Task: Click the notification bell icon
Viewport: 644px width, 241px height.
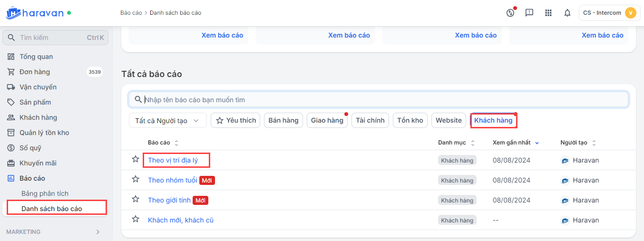Action: 567,13
